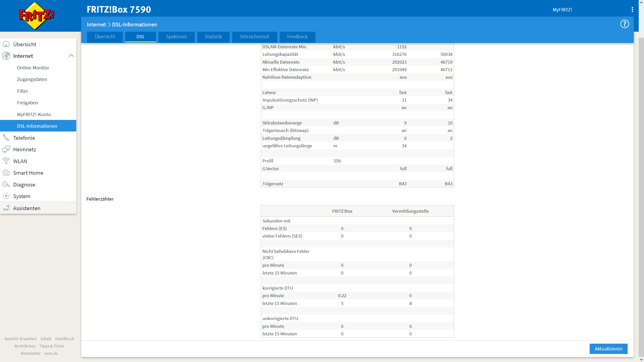Image resolution: width=644 pixels, height=362 pixels.
Task: Click the WLAN wifi icon
Action: coord(6,161)
